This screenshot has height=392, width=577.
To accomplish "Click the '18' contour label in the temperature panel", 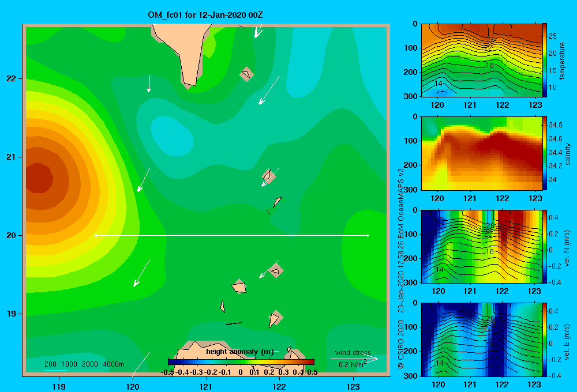I will (489, 66).
